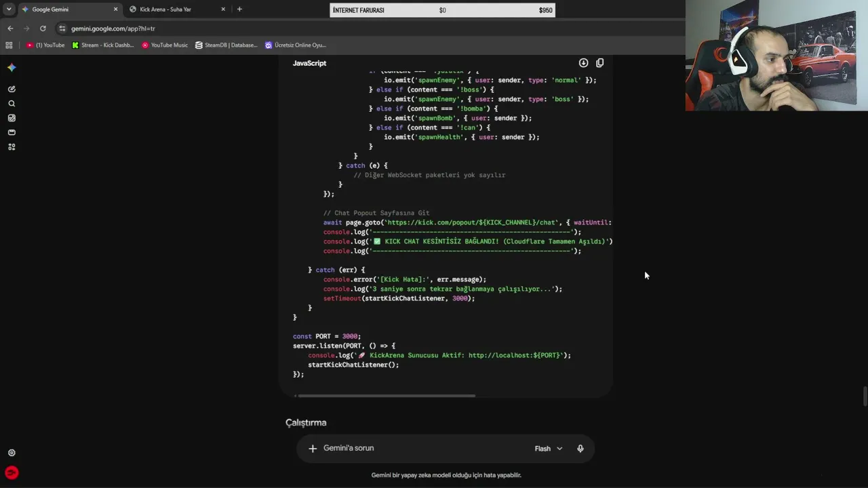Open the apps grid in bookmarks bar
The image size is (868, 488).
(9, 45)
